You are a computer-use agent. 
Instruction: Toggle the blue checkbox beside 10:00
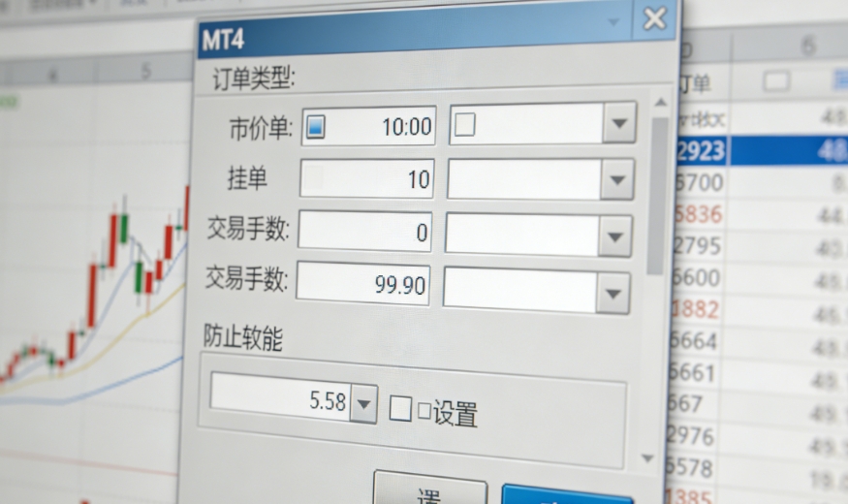click(315, 127)
